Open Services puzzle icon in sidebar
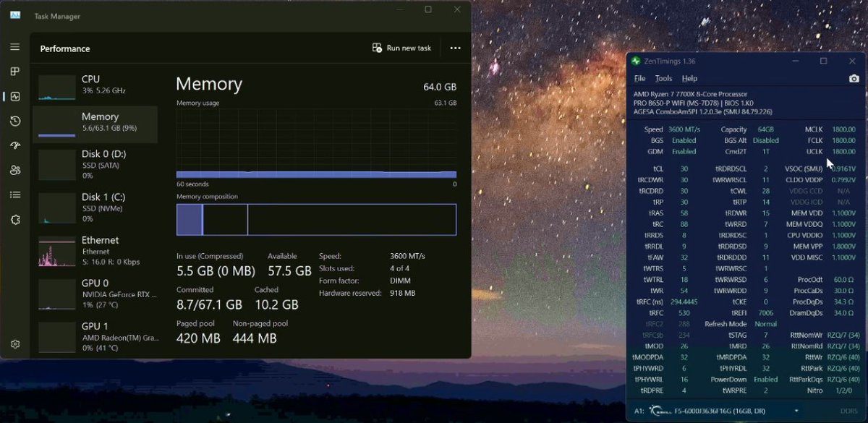The image size is (868, 423). point(14,219)
